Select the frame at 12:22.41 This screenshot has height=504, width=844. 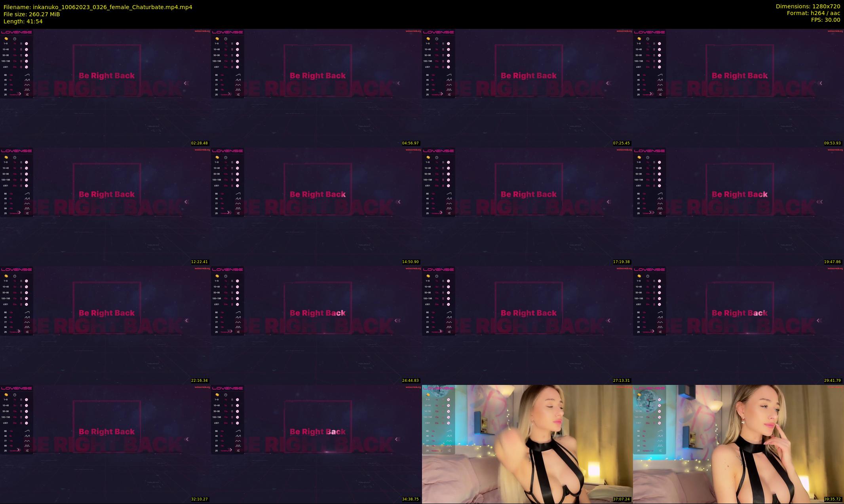pos(105,207)
